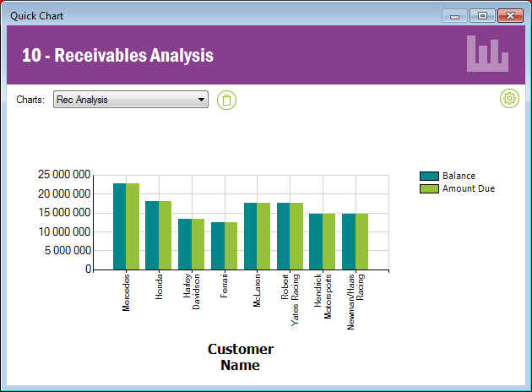The image size is (532, 392).
Task: Open chart settings via gear icon
Action: (509, 99)
